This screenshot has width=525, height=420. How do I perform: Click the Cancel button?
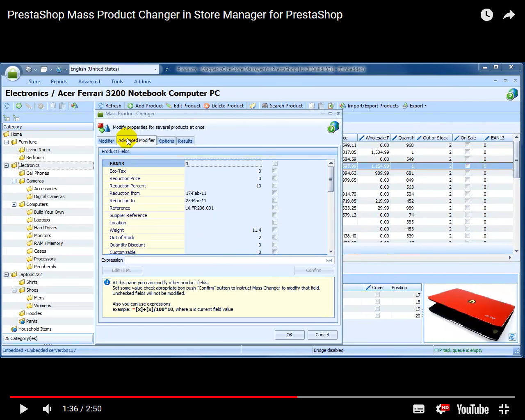[322, 335]
